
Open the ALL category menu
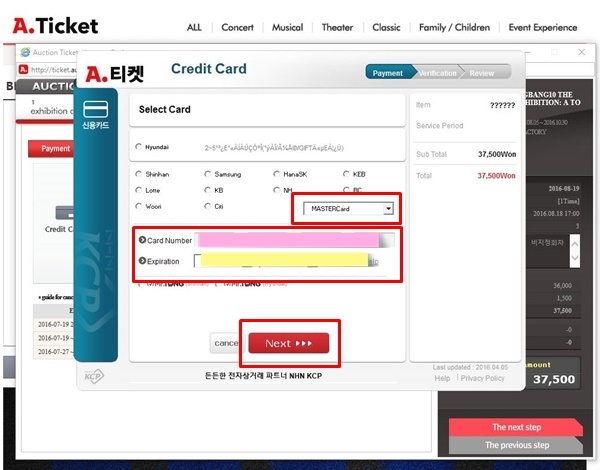pyautogui.click(x=194, y=28)
